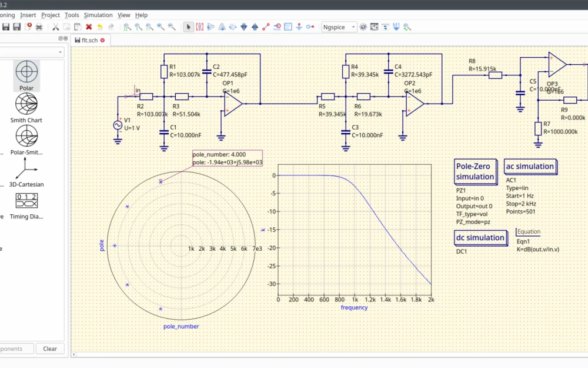The width and height of the screenshot is (588, 368).
Task: Toggle between schematic and data display view
Action: tap(385, 26)
